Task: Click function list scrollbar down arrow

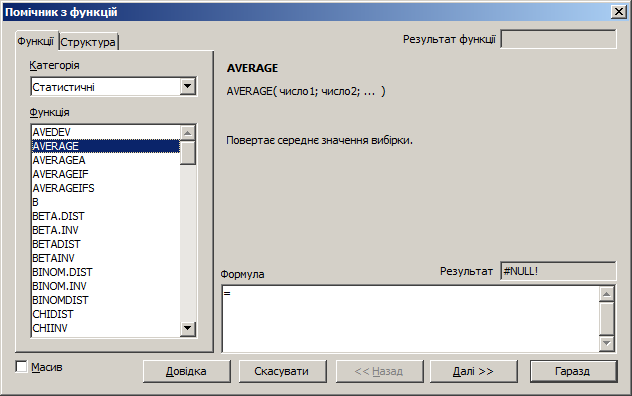Action: coord(188,328)
